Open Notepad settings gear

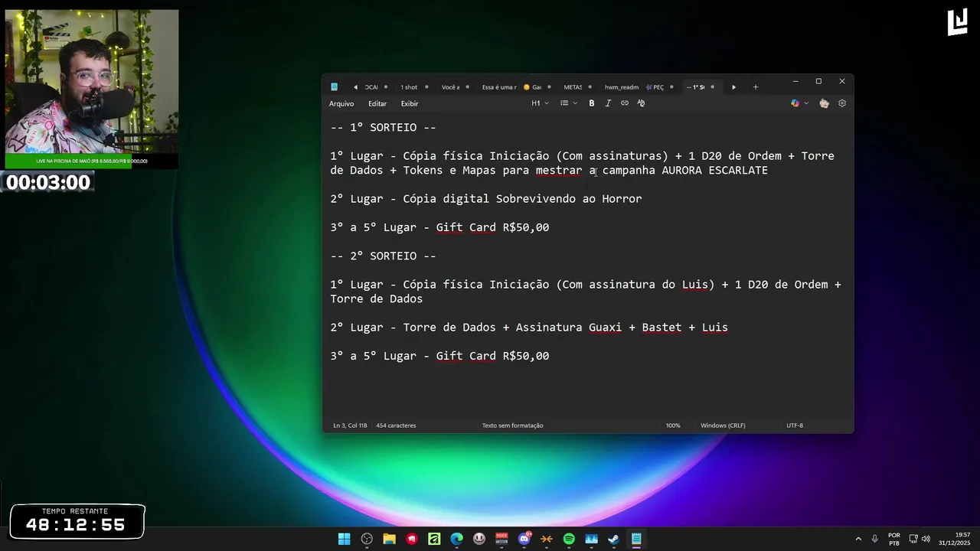coord(842,103)
